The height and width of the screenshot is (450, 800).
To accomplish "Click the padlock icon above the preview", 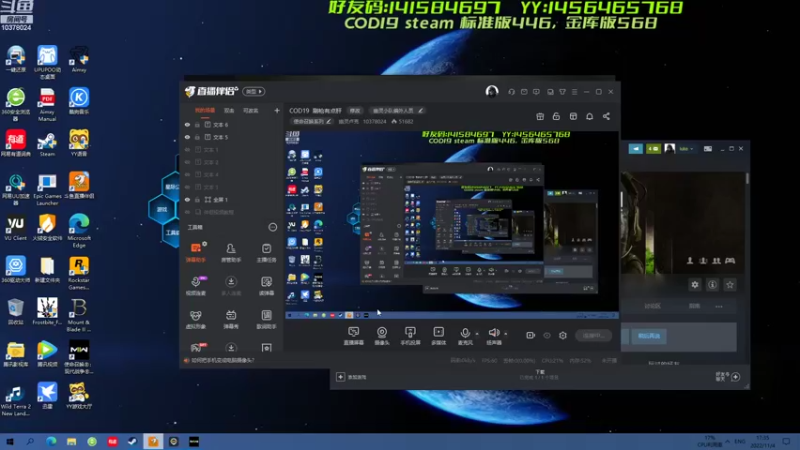I will (x=556, y=116).
